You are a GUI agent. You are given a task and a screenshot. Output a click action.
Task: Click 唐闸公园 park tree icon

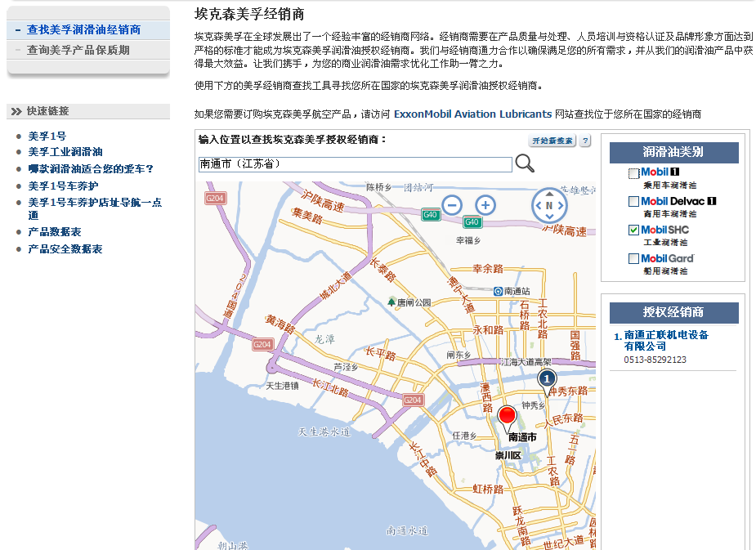coord(391,302)
